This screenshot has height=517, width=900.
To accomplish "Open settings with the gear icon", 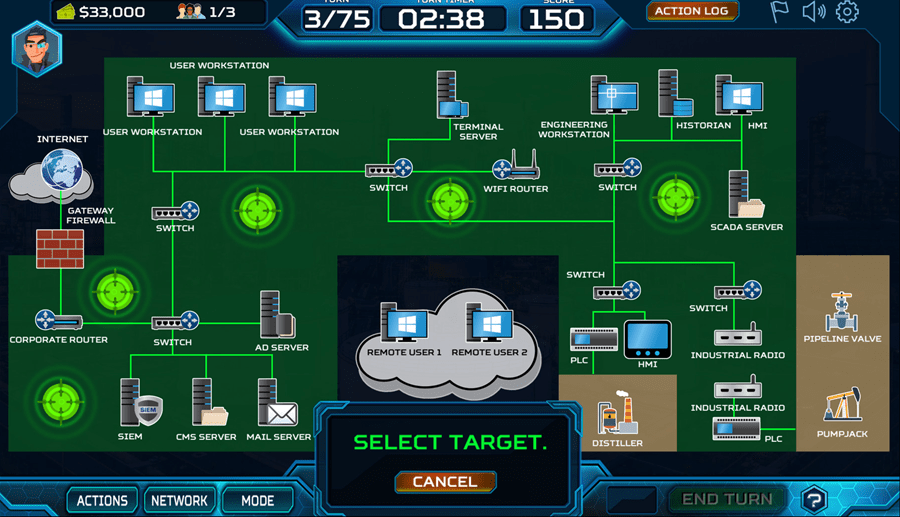I will tap(847, 11).
